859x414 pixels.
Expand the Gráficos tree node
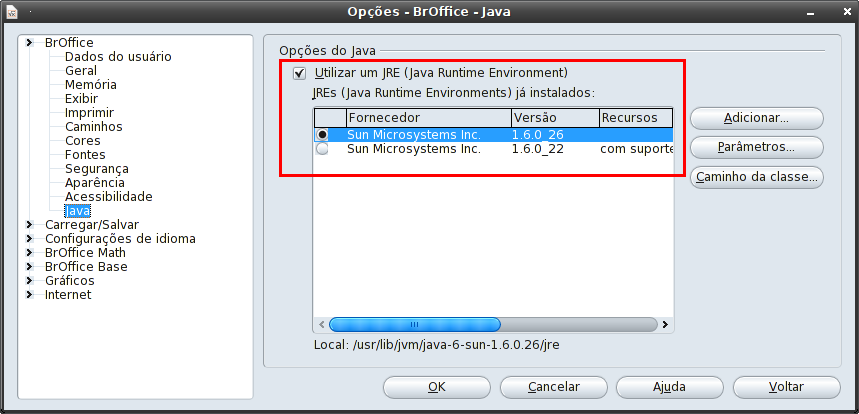pyautogui.click(x=30, y=280)
